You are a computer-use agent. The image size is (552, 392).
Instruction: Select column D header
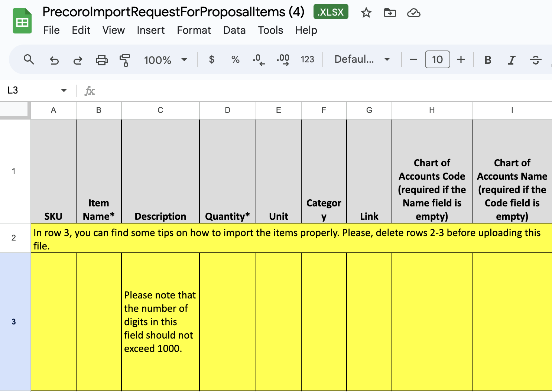[x=228, y=110]
